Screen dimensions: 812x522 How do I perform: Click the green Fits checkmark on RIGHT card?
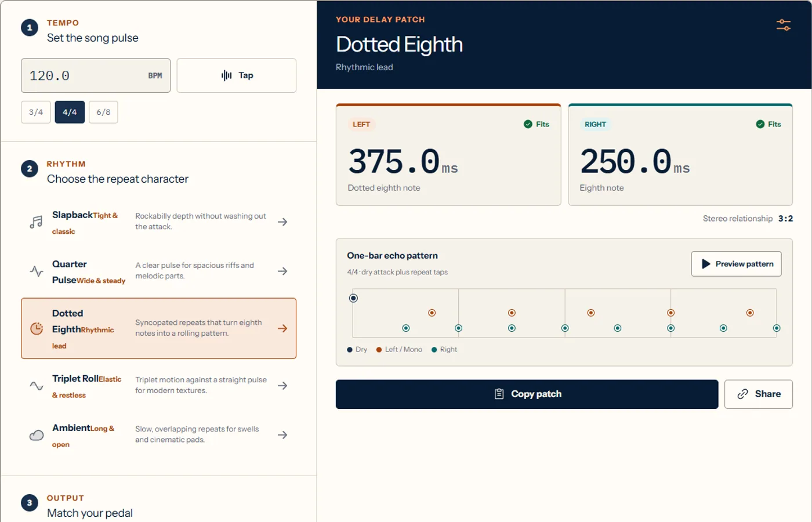(x=760, y=124)
